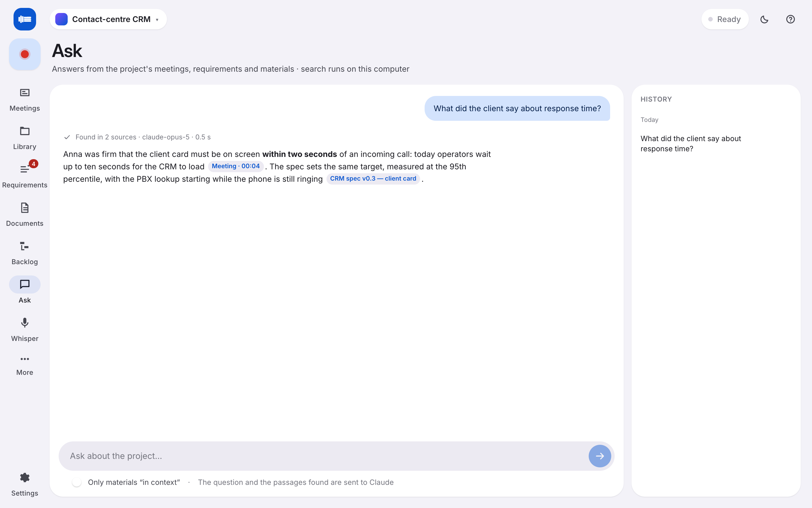The height and width of the screenshot is (508, 812).
Task: Click the Today history group label
Action: pyautogui.click(x=649, y=120)
